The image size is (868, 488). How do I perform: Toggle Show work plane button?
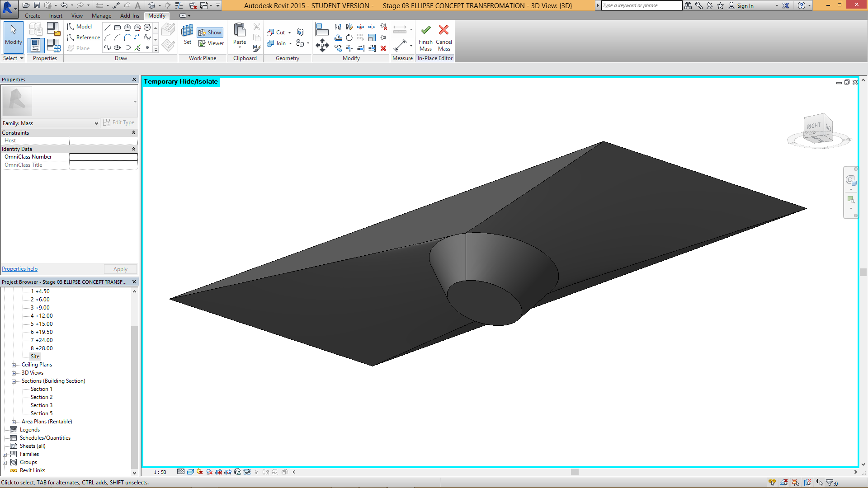210,33
